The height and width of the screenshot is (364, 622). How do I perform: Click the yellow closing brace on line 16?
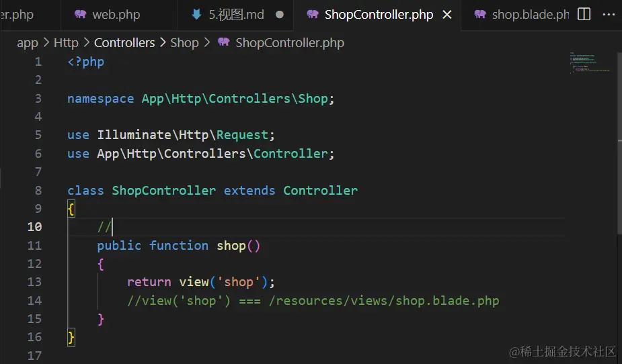point(71,337)
